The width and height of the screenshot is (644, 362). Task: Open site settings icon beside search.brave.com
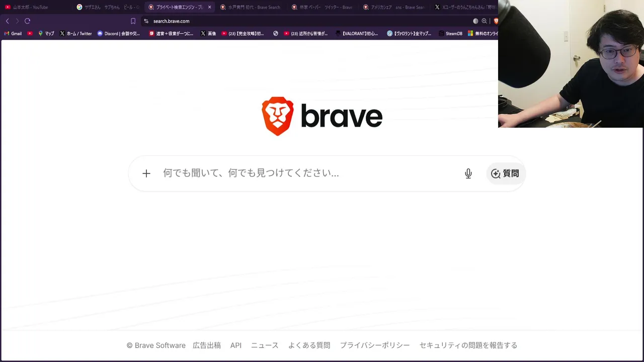point(146,21)
